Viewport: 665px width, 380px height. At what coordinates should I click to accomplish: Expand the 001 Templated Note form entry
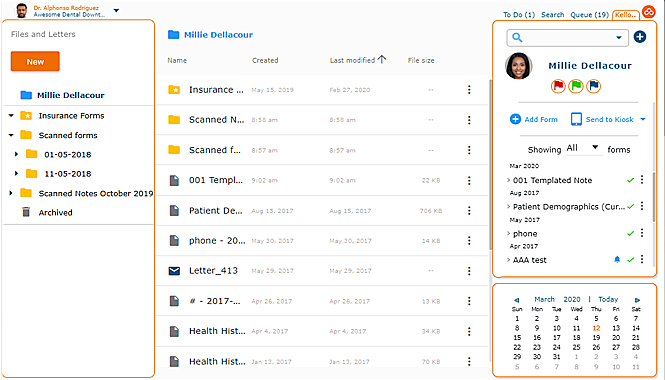(x=509, y=180)
